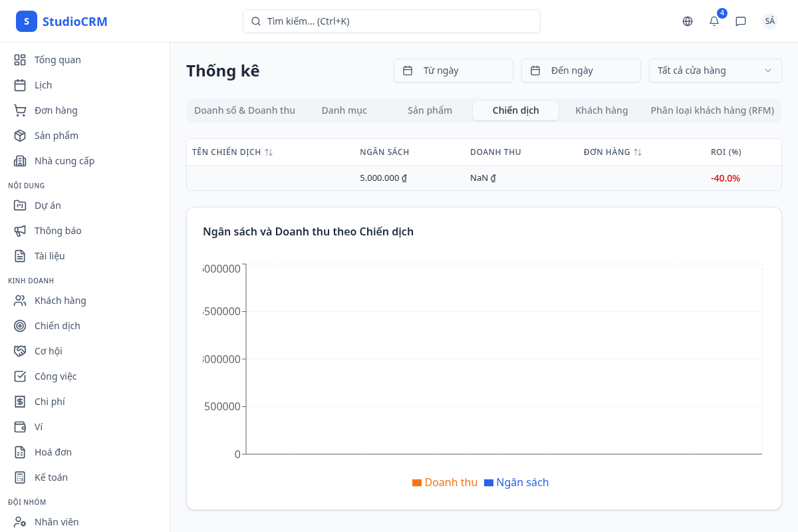Open the chat messages icon
Viewport: 798px width, 532px height.
click(741, 21)
